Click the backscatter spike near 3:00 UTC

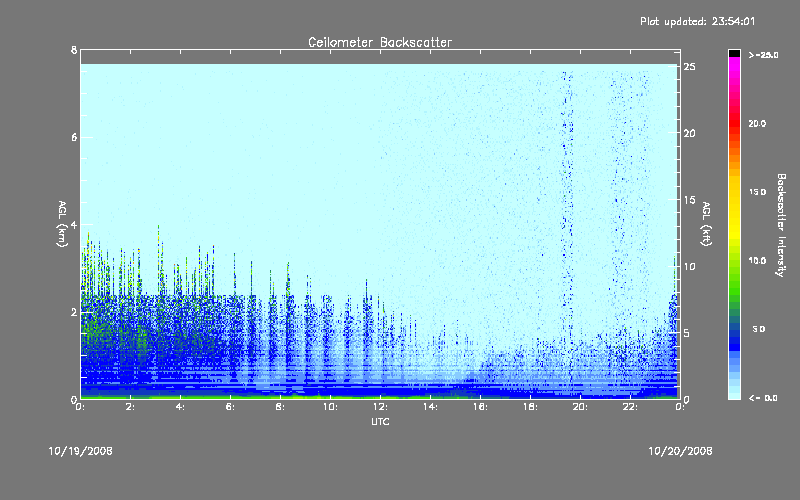pos(159,260)
